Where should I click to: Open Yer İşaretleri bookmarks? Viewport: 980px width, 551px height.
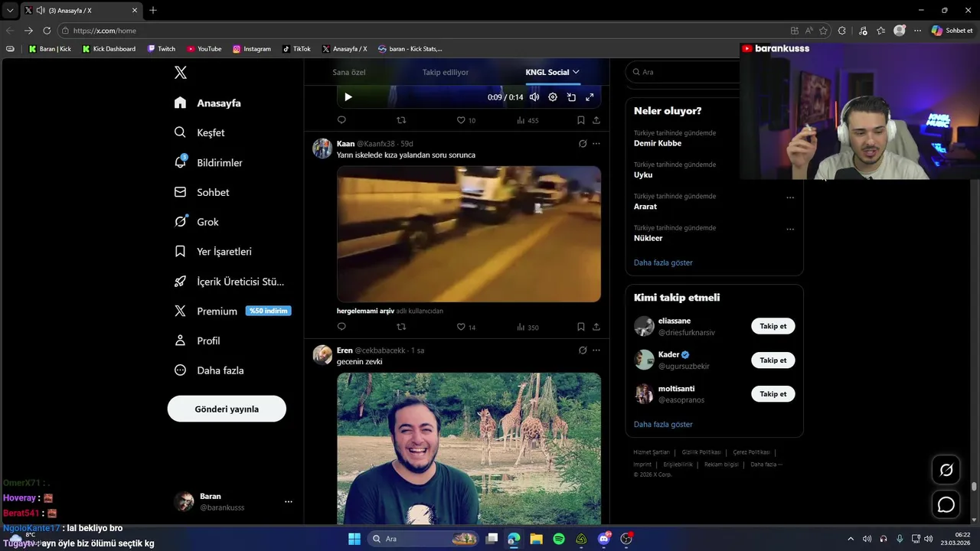(x=212, y=251)
